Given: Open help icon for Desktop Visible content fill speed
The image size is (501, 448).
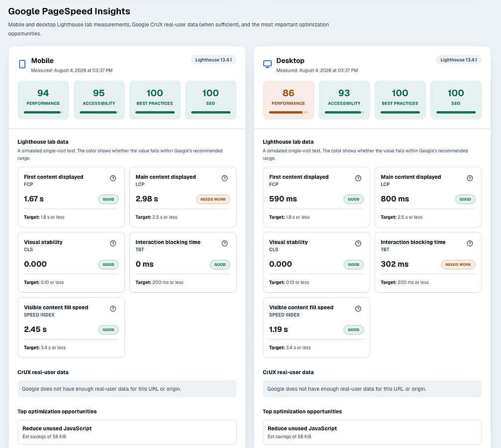Looking at the screenshot, I should click(x=358, y=309).
